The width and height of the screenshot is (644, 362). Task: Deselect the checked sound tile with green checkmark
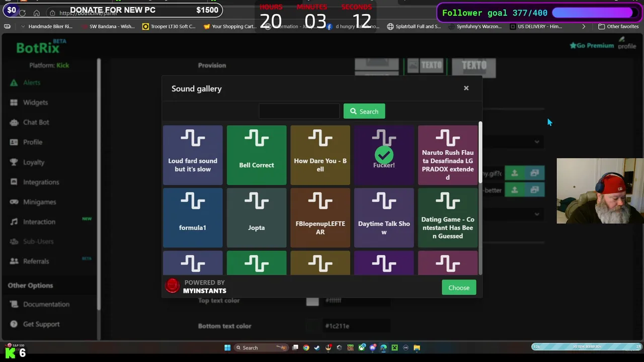click(384, 155)
